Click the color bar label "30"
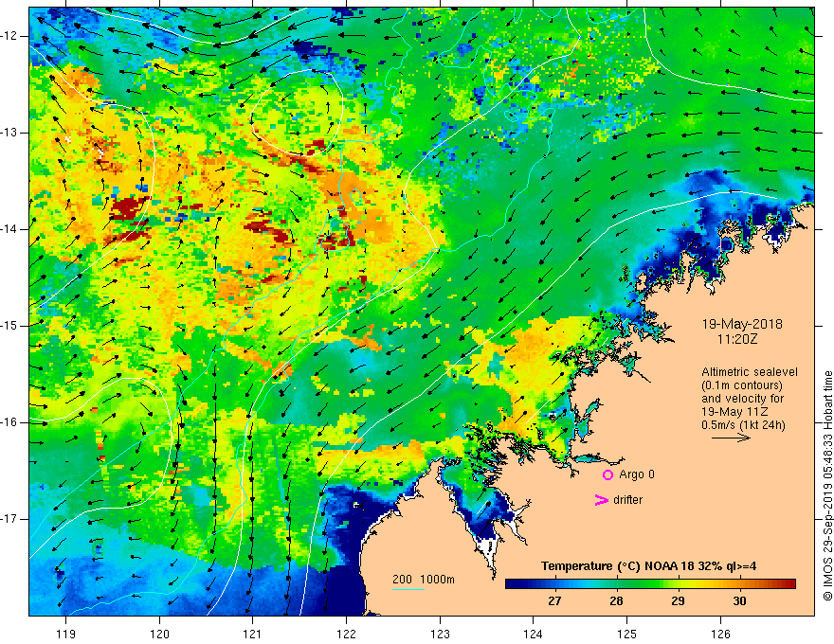The width and height of the screenshot is (834, 644). pos(739,601)
